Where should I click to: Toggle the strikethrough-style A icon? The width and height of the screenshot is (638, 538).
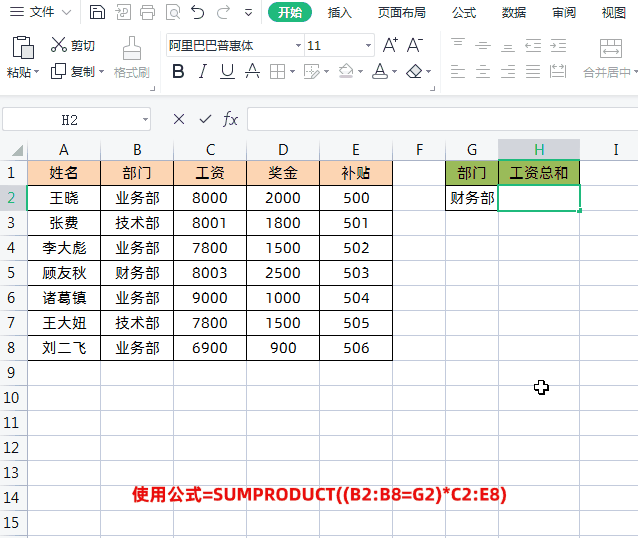pyautogui.click(x=252, y=72)
